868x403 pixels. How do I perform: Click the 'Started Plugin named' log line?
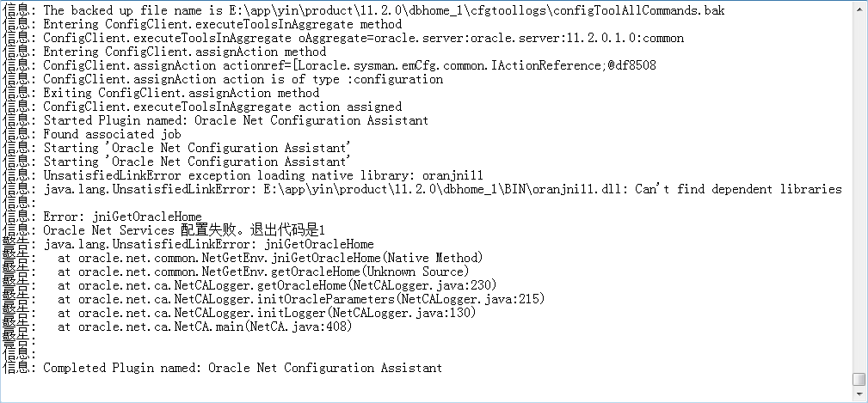215,120
